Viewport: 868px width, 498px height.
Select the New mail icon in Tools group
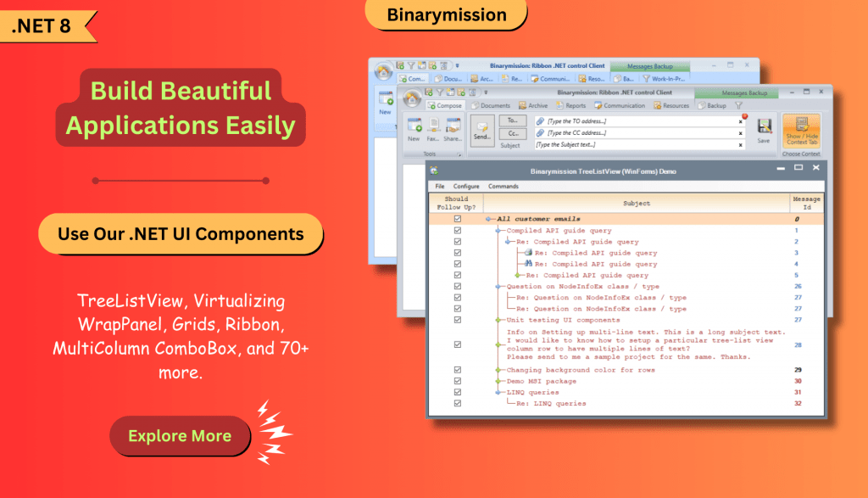(x=414, y=125)
